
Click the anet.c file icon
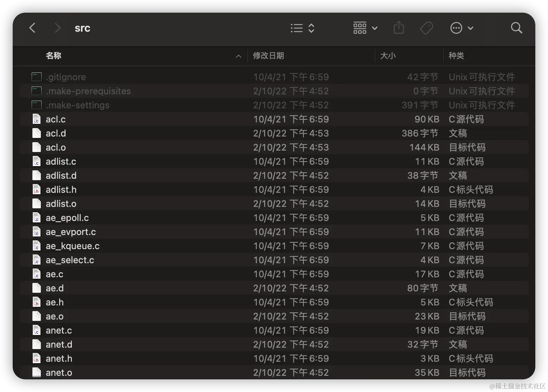point(37,330)
